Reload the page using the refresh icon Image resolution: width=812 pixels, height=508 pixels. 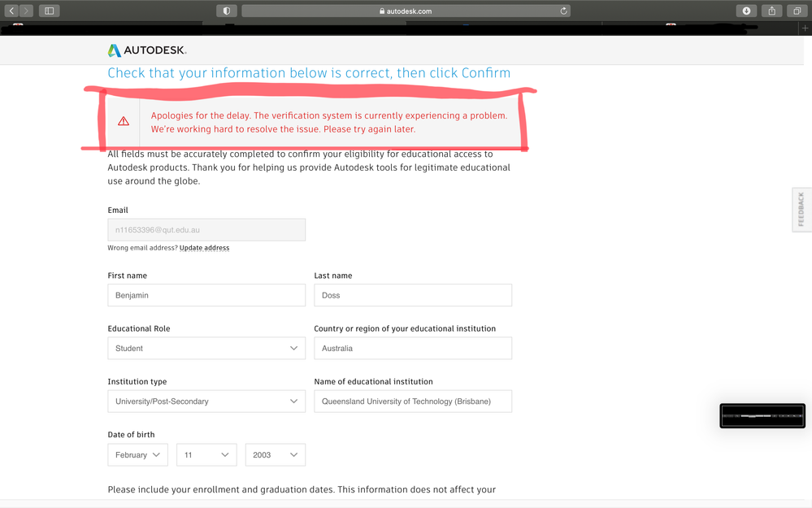pos(563,11)
